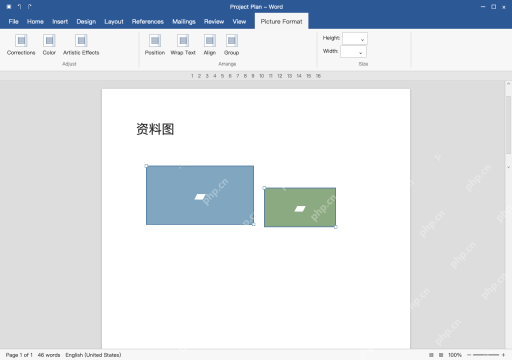Open the Align options
Image resolution: width=512 pixels, height=360 pixels.
pos(210,45)
